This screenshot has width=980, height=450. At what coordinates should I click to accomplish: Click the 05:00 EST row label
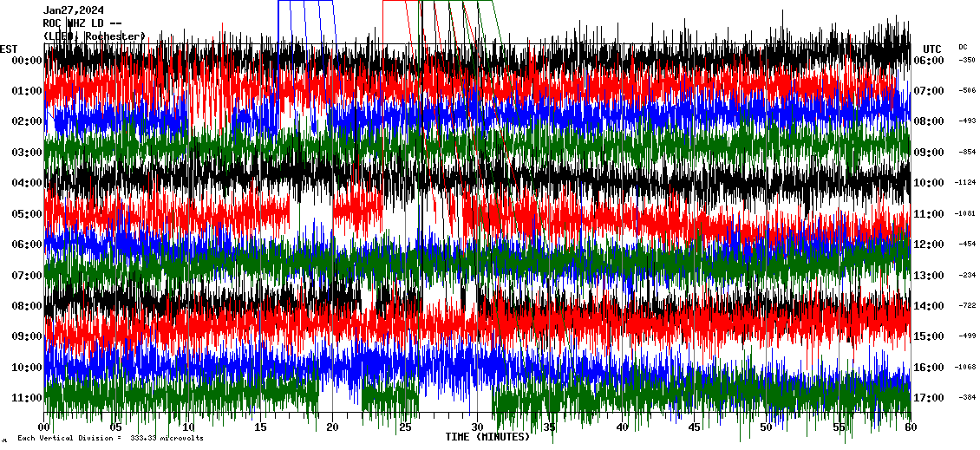27,214
